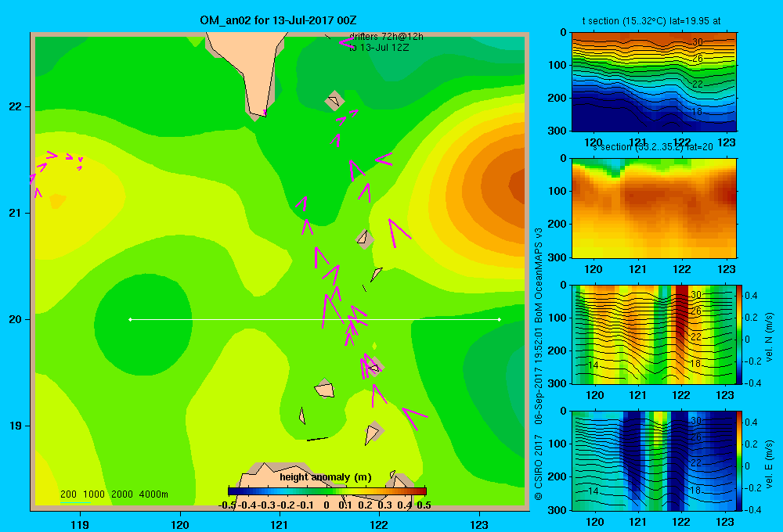This screenshot has width=783, height=532.
Task: Open the salinity section plot
Action: (654, 208)
